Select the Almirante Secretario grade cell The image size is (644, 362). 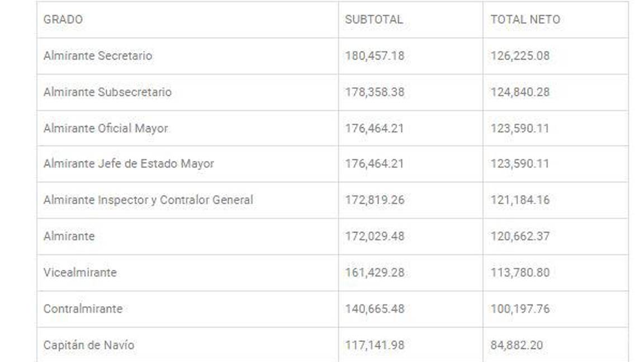[98, 56]
